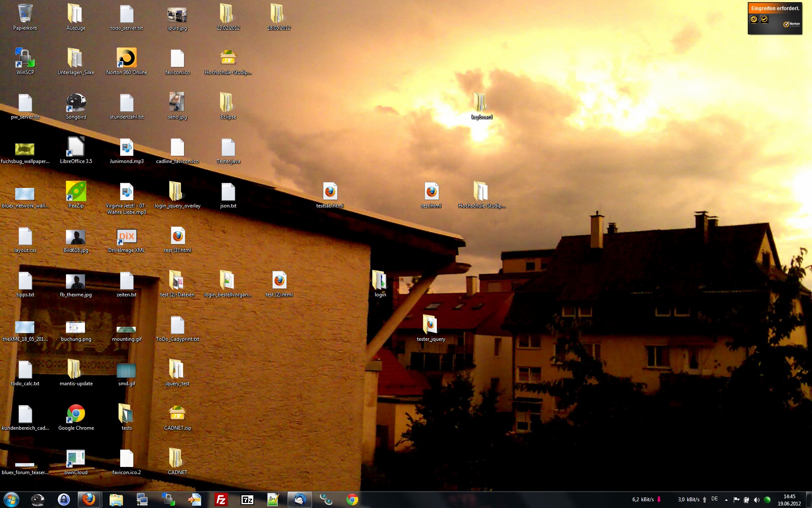Select the WinSCP desktop shortcut

pyautogui.click(x=25, y=59)
